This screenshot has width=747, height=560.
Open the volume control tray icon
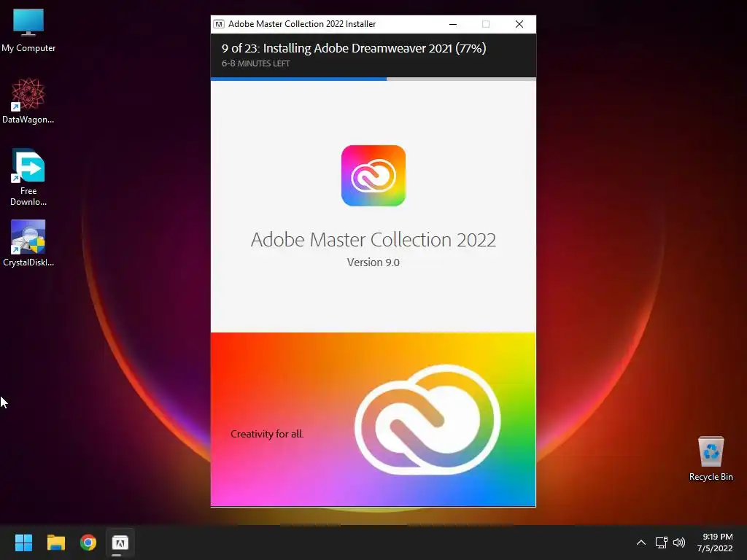coord(679,542)
